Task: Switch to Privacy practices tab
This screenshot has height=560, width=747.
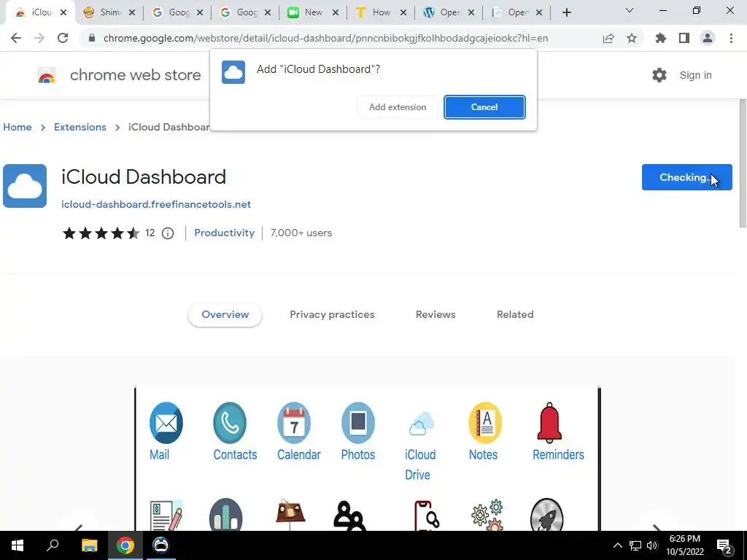Action: click(x=332, y=315)
